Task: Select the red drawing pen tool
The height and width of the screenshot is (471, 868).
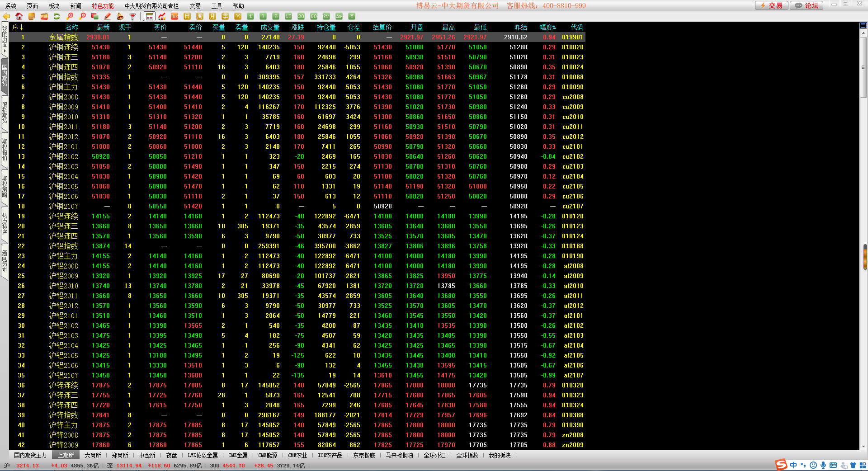Action: tap(108, 16)
